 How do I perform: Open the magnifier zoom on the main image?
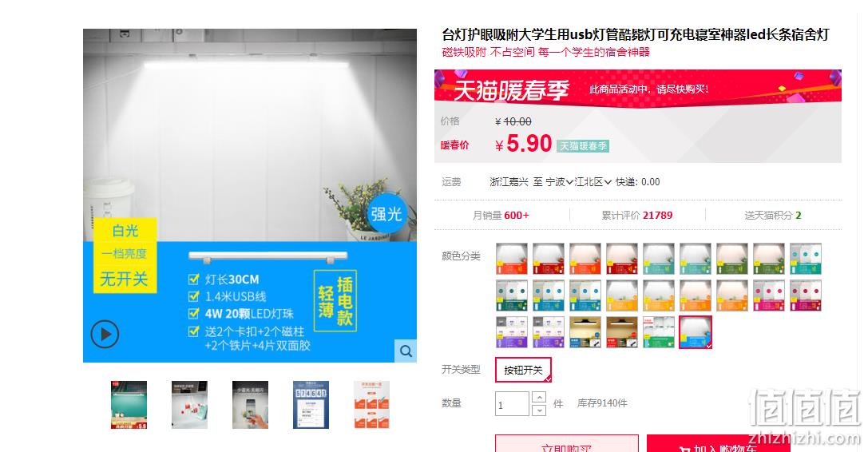click(x=406, y=351)
